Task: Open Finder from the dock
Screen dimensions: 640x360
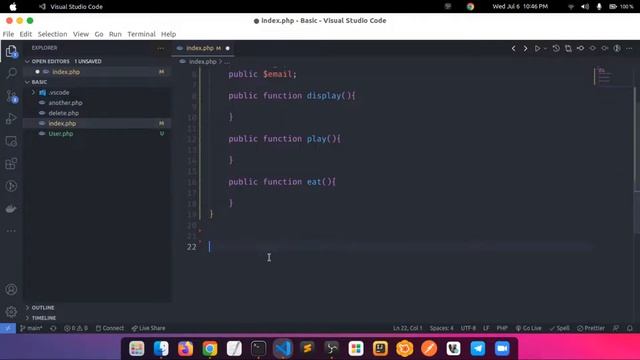Action: pyautogui.click(x=161, y=349)
